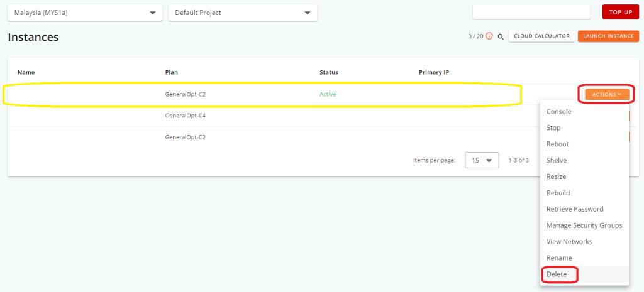Open Manage Security Groups option

pos(584,225)
